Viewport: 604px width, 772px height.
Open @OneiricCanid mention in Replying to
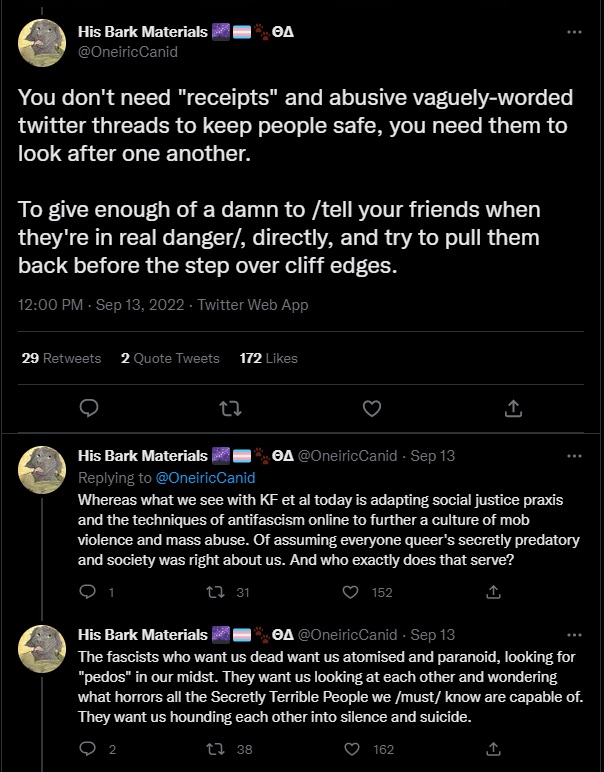[205, 477]
